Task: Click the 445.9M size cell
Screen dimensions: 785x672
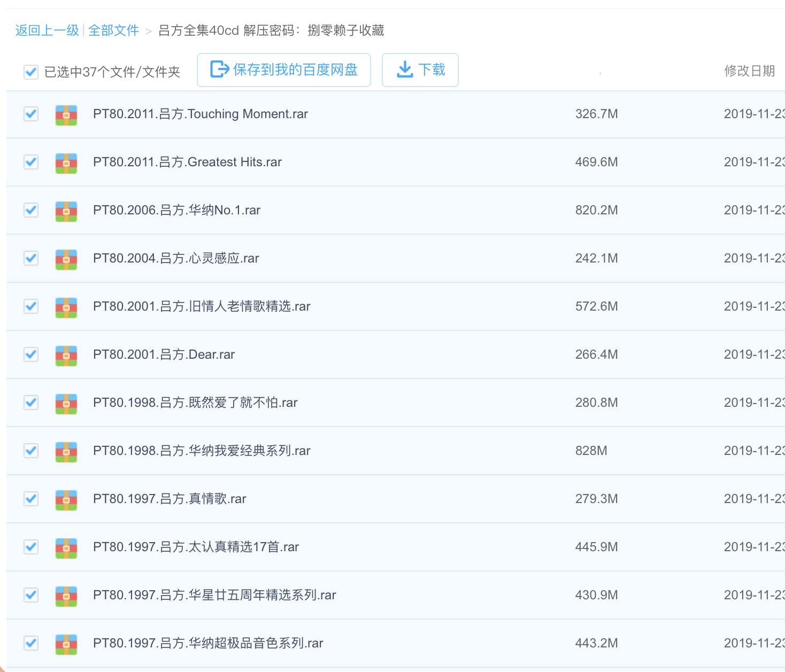Action: coord(596,547)
